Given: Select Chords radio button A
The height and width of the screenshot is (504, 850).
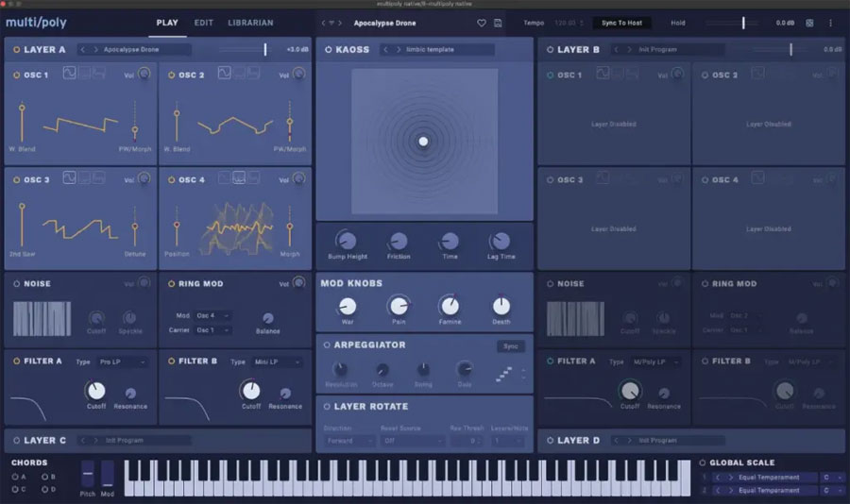Looking at the screenshot, I should (x=15, y=477).
